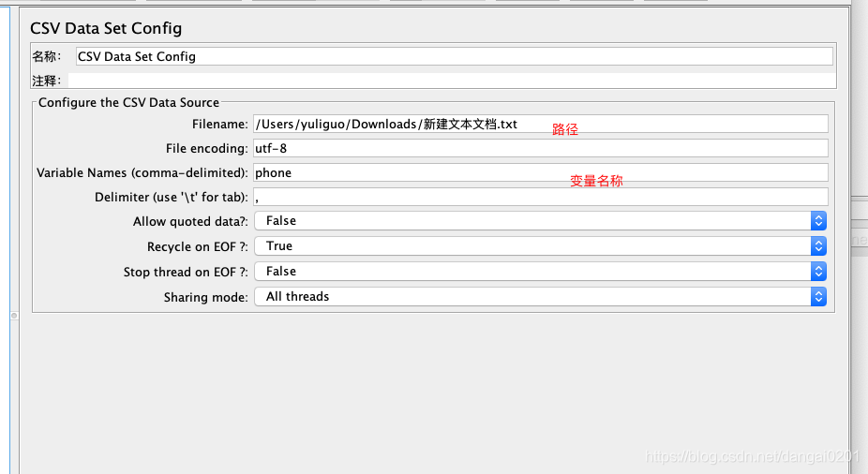Click the Delimiter input field

point(540,197)
